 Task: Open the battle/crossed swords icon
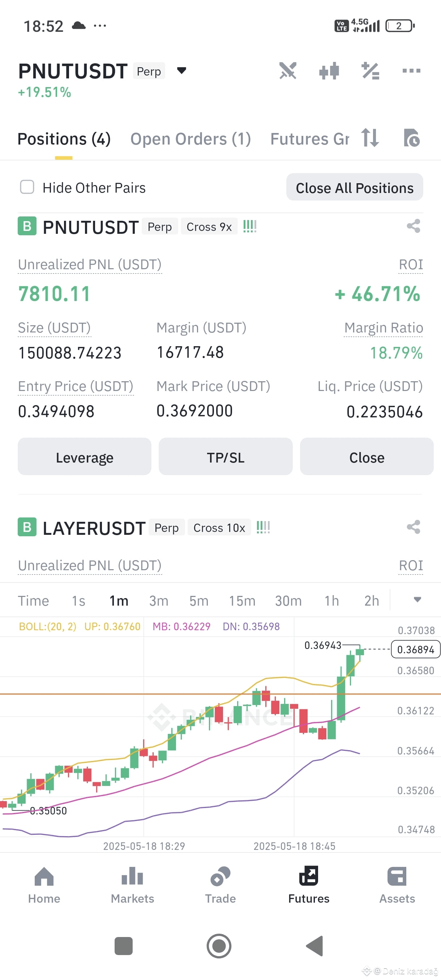pyautogui.click(x=288, y=71)
